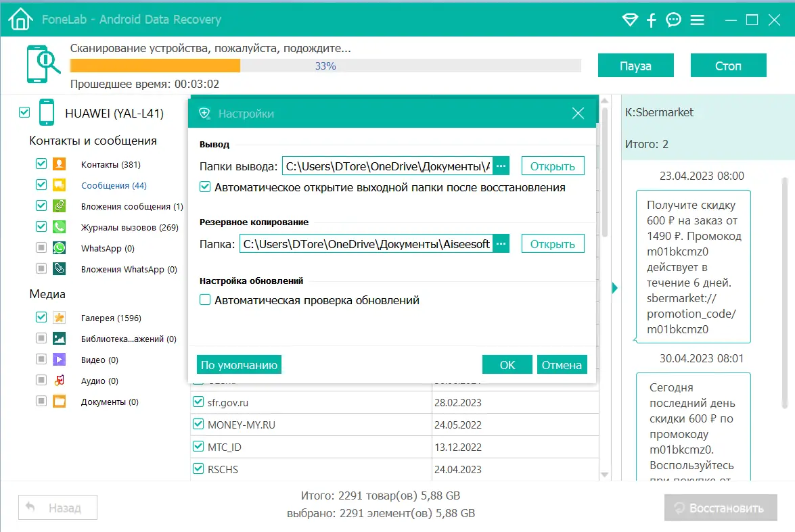Screen dimensions: 795x532
Task: Click the HUAWEI device phone icon
Action: (47, 112)
